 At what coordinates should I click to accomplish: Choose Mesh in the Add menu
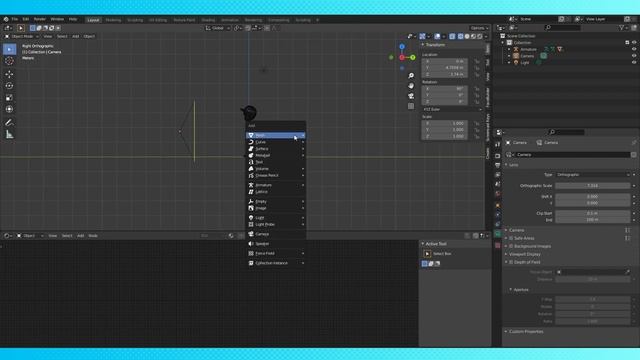(276, 135)
